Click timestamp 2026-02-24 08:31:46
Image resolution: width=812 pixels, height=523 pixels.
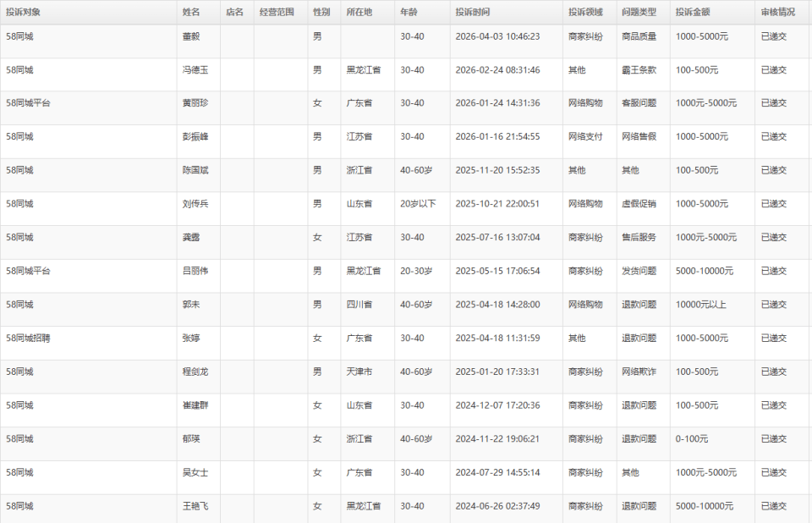[497, 70]
